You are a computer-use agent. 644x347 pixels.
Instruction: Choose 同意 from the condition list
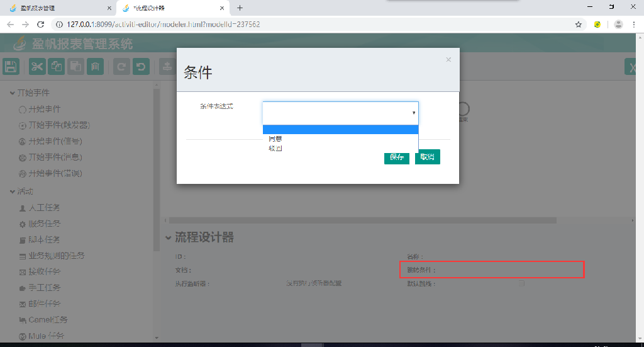point(275,139)
